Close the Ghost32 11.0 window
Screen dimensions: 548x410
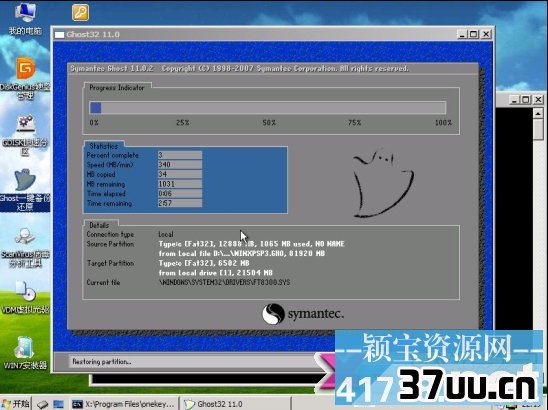point(486,34)
